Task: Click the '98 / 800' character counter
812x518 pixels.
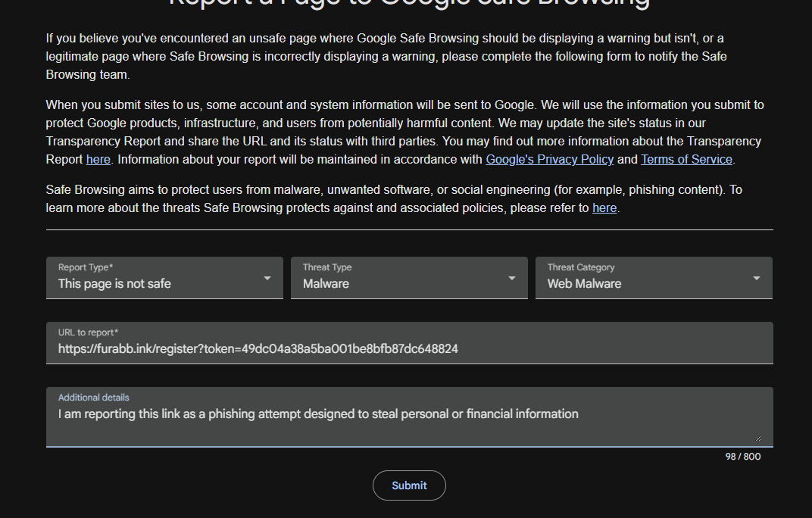Action: click(x=742, y=457)
